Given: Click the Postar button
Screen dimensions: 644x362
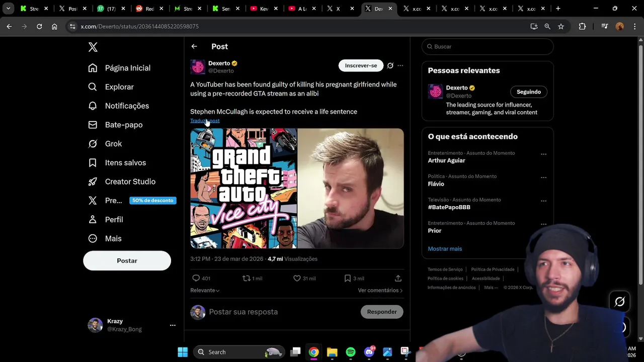Looking at the screenshot, I should (x=127, y=260).
